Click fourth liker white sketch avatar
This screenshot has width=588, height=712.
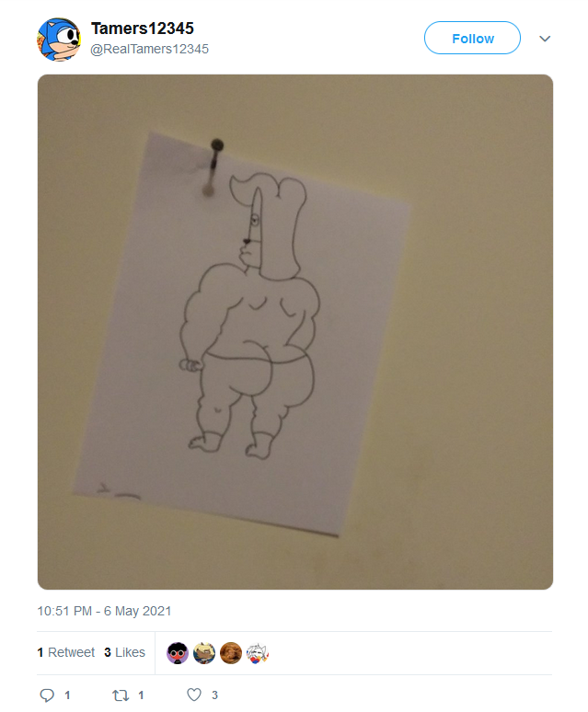pos(258,653)
